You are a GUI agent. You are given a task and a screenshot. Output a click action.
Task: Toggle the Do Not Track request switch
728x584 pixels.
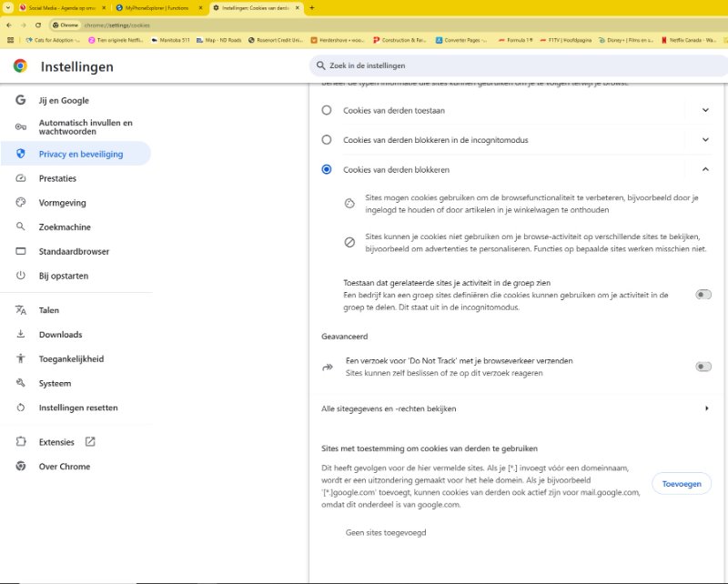point(703,367)
